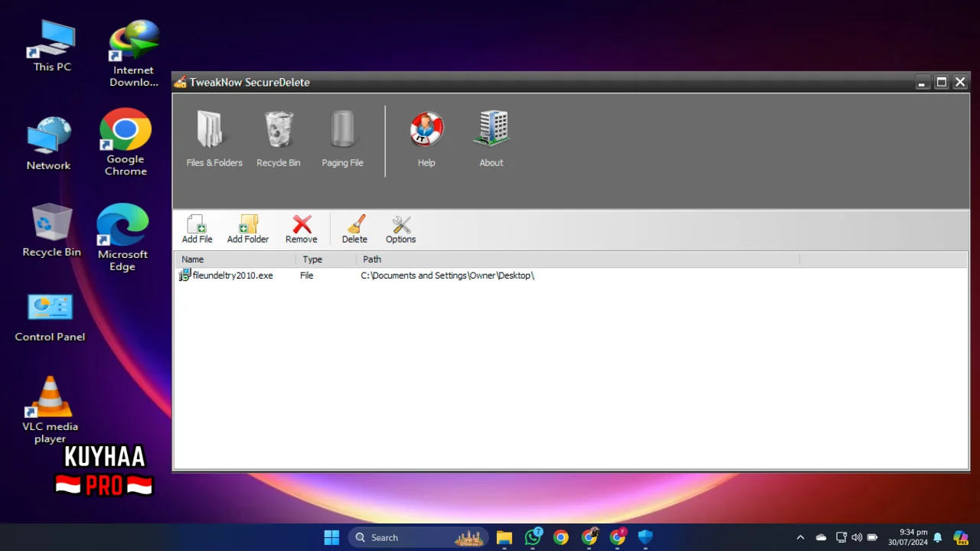Select the Internet Download Manager desktop icon
The width and height of the screenshot is (980, 551).
[134, 52]
